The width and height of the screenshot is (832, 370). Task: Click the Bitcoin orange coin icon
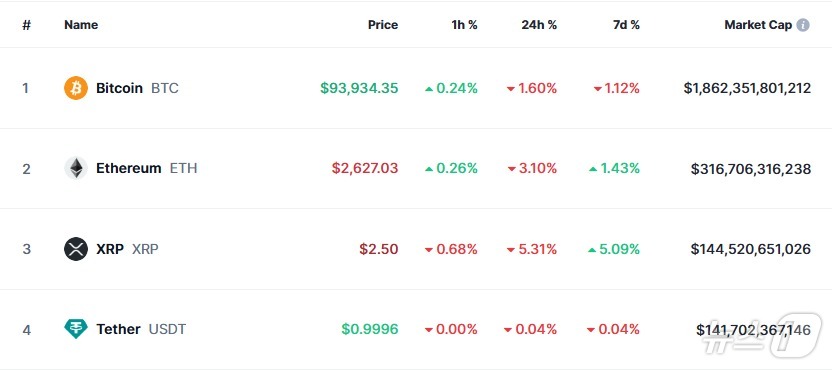(76, 88)
